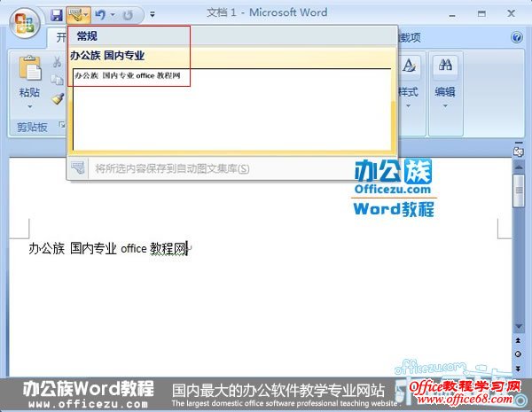532x412 pixels.
Task: Open the 样式 styles gallery
Action: [x=409, y=66]
